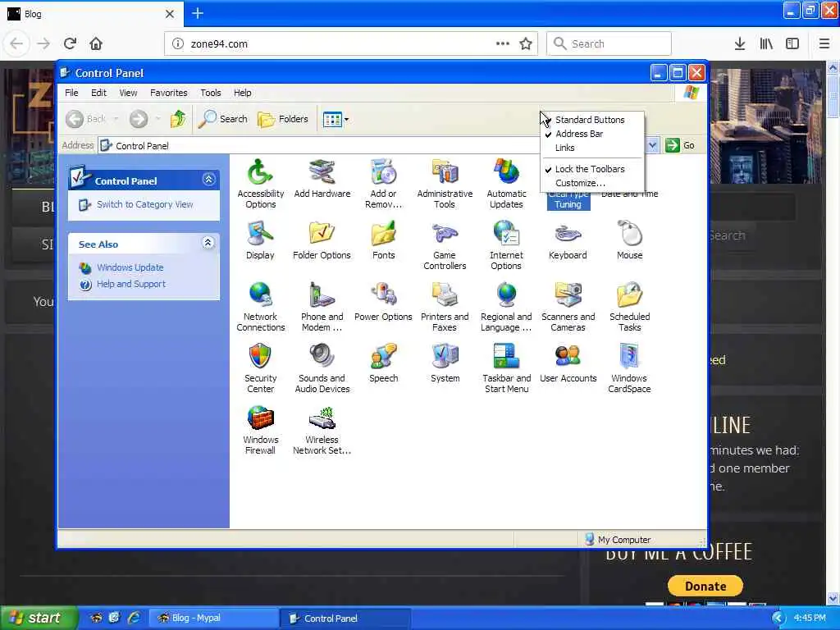Viewport: 840px width, 630px height.
Task: Click the Go button beside address bar
Action: coord(680,145)
